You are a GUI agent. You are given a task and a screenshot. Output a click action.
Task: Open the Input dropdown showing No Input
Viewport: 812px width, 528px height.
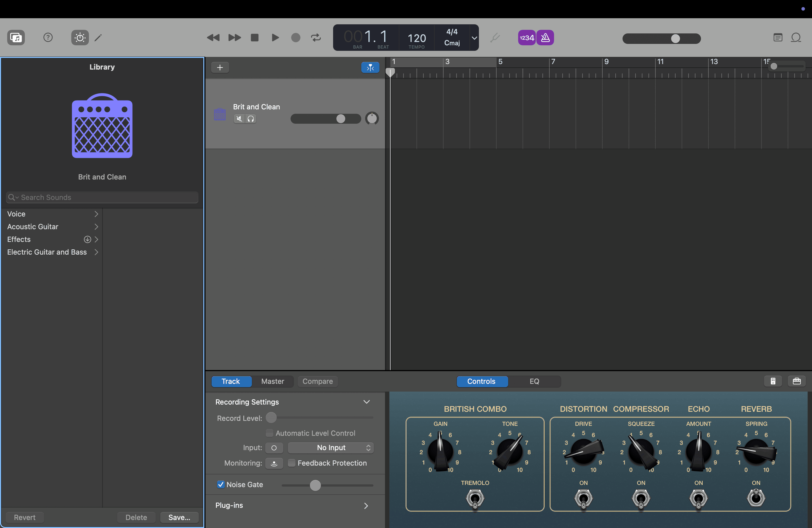[x=331, y=448]
